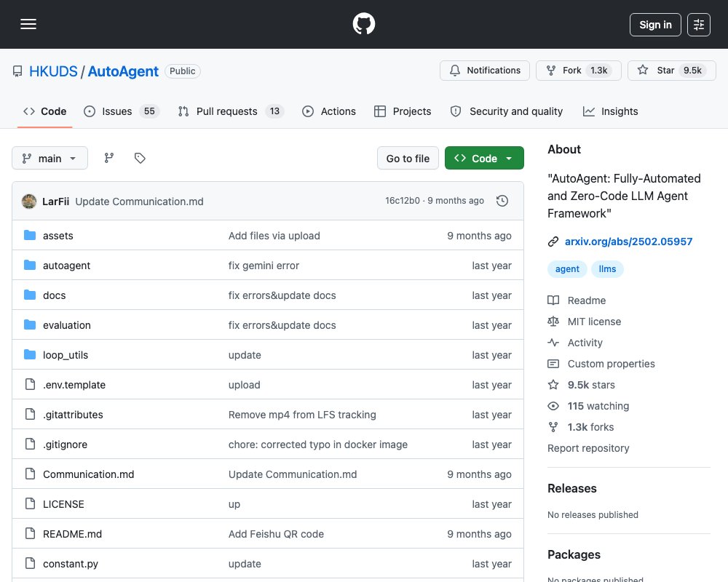This screenshot has width=728, height=582.
Task: Switch to the Security and quality tab
Action: click(506, 111)
